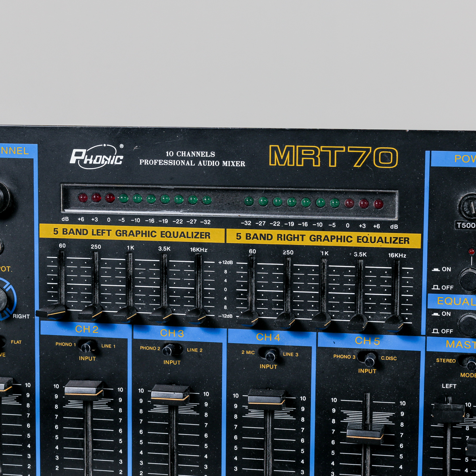This screenshot has width=476, height=476.
Task: Click the left EQ 3.5K slider knob
Action: (x=161, y=315)
